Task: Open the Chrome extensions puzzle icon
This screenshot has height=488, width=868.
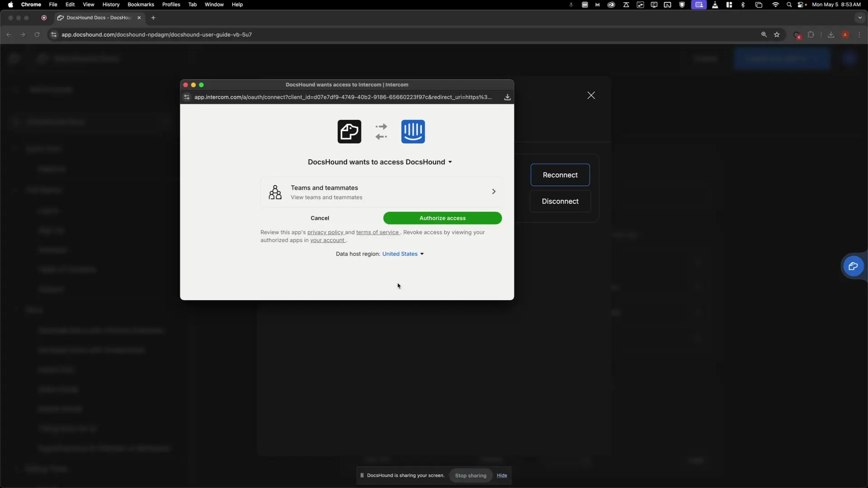Action: (x=811, y=34)
